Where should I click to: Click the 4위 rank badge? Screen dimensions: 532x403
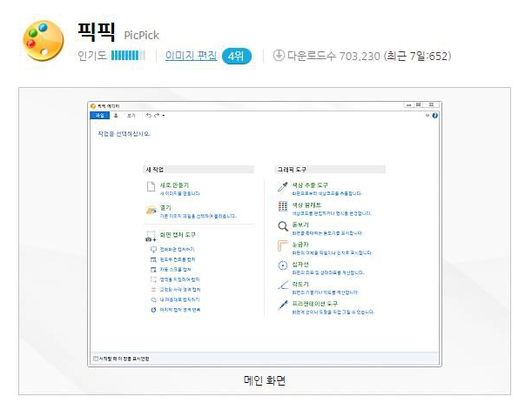237,56
